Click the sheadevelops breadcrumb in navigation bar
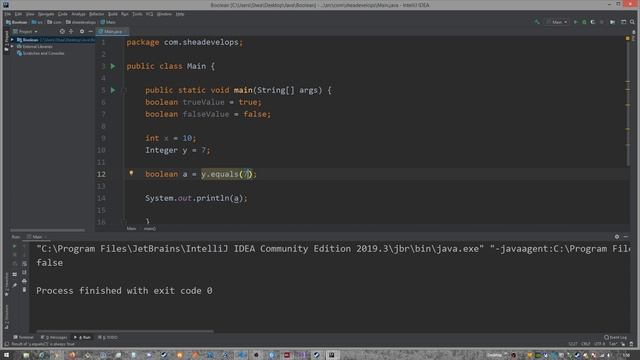The image size is (640, 360). click(81, 22)
